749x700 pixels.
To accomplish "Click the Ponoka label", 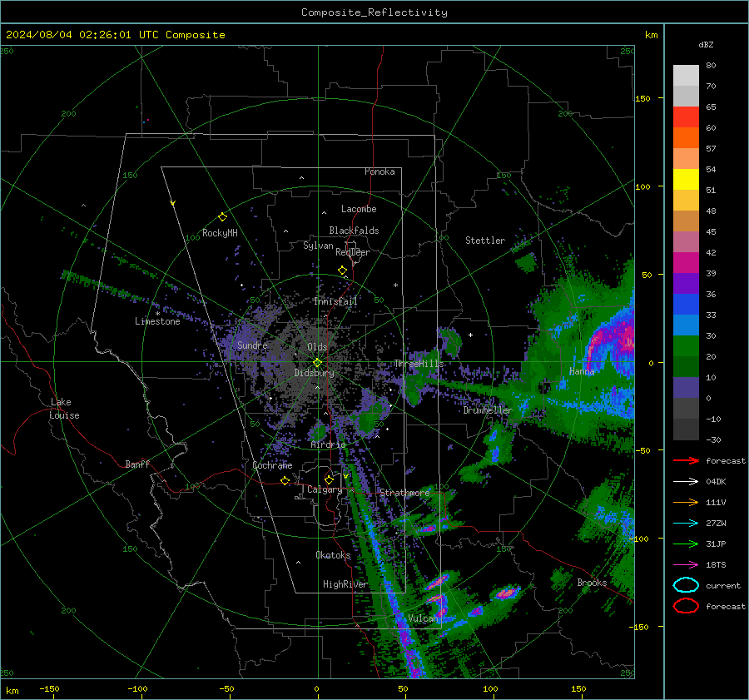I will click(379, 171).
